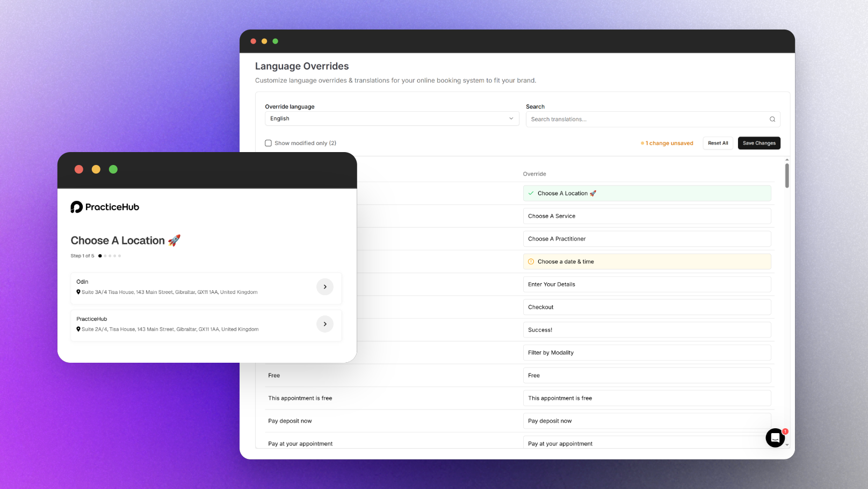Image resolution: width=868 pixels, height=489 pixels.
Task: Click the Step 1 of 5 progress dots
Action: point(110,256)
